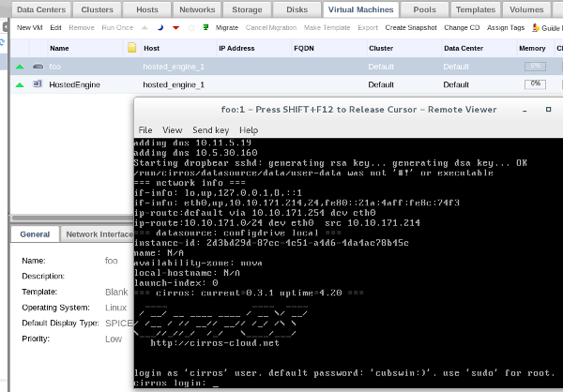Click the New VM button

29,28
